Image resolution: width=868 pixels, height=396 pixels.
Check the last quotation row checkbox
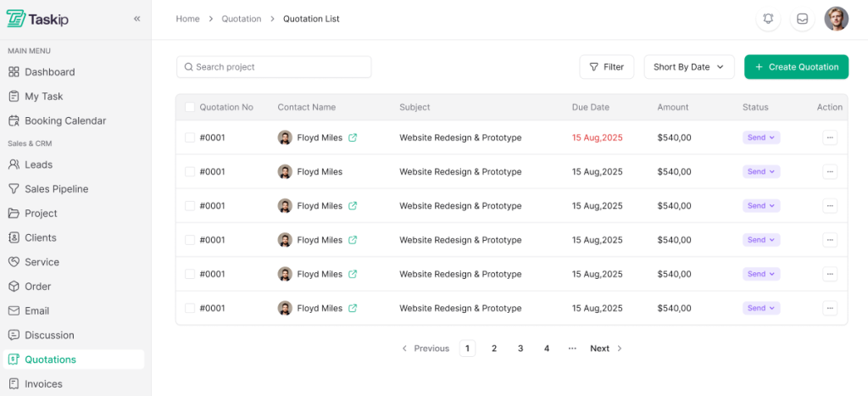[x=190, y=308]
